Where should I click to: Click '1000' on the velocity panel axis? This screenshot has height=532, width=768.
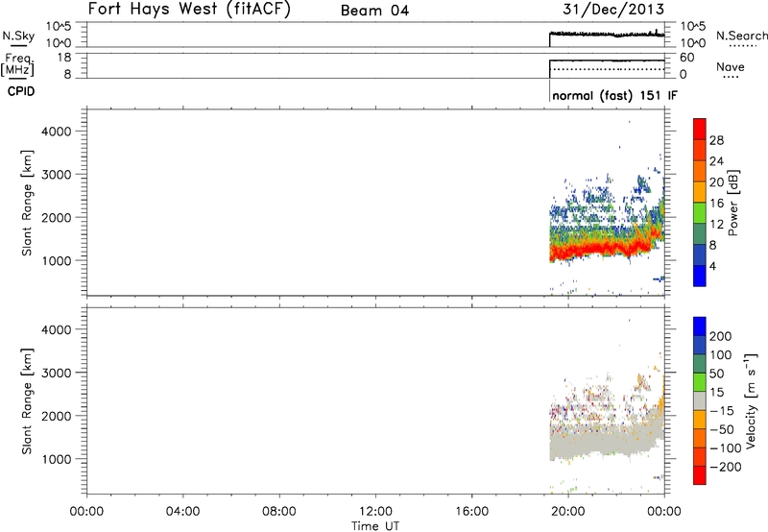coord(57,459)
